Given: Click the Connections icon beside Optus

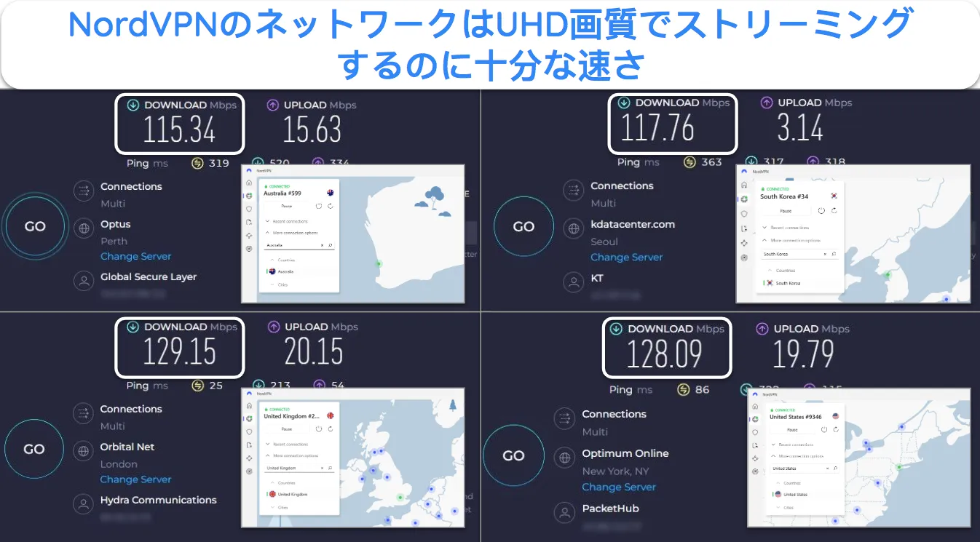Looking at the screenshot, I should [x=84, y=191].
